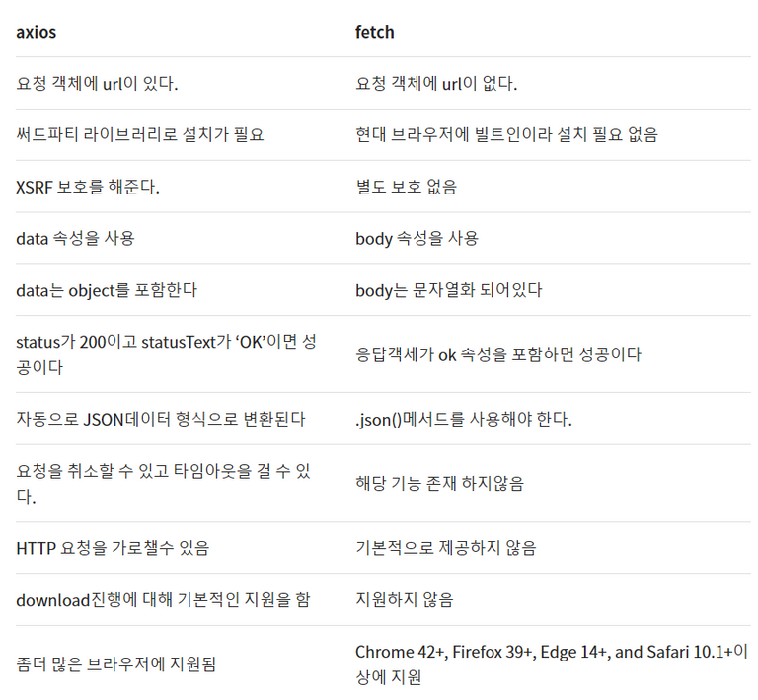Click the 'body 속성을 사용' cell
Image resolution: width=758 pixels, height=700 pixels.
pyautogui.click(x=417, y=238)
